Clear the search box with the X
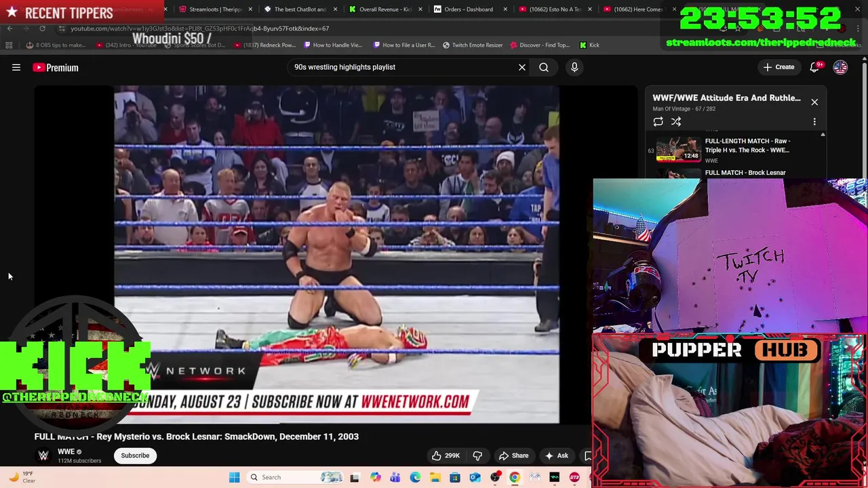Image resolution: width=868 pixels, height=488 pixels. point(522,67)
